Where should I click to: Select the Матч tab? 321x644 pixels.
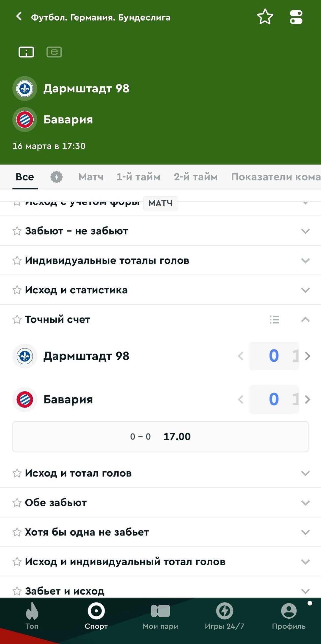91,177
